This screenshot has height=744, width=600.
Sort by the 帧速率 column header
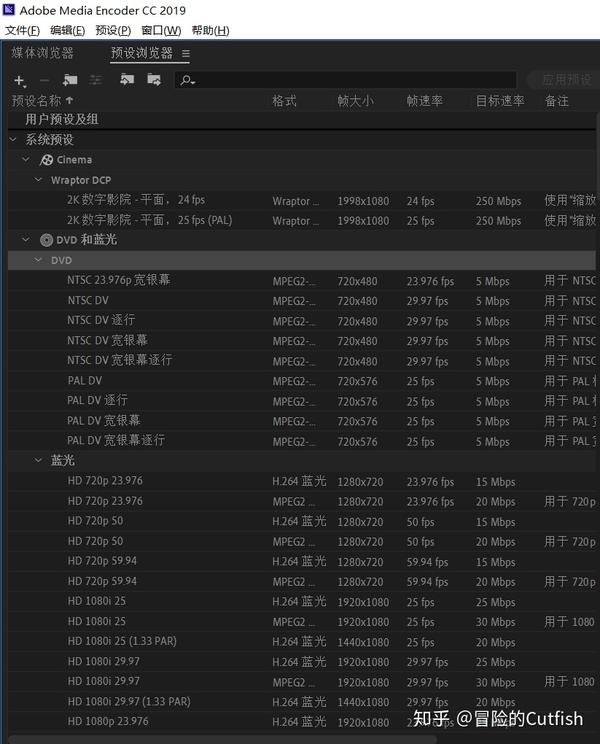(425, 101)
